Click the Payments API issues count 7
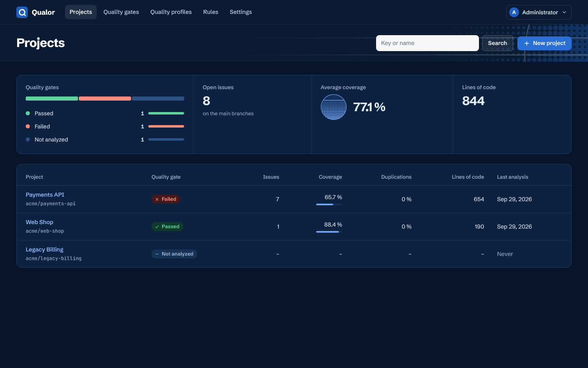 (278, 199)
